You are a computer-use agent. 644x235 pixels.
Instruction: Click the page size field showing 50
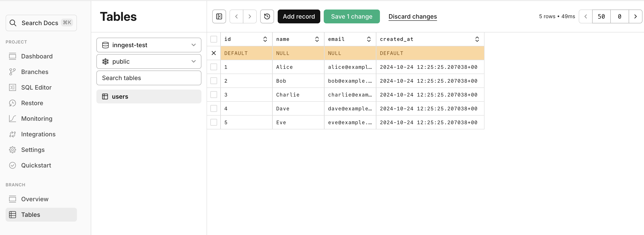click(601, 16)
